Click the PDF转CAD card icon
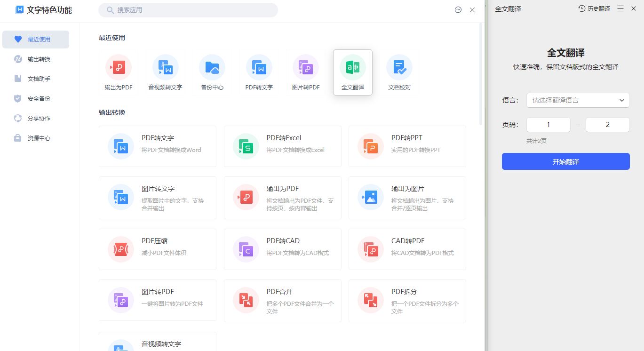644x351 pixels. 246,249
